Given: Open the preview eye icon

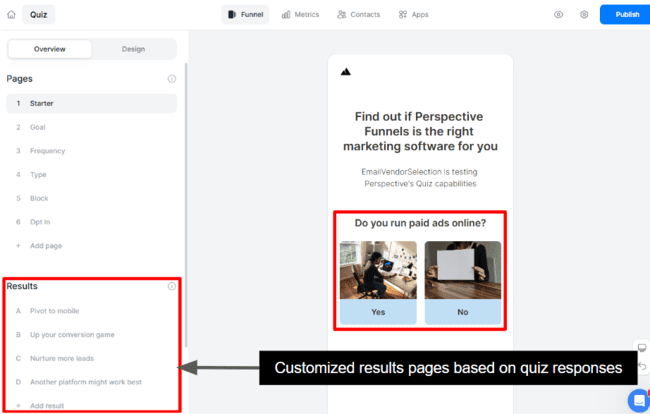Looking at the screenshot, I should click(558, 15).
